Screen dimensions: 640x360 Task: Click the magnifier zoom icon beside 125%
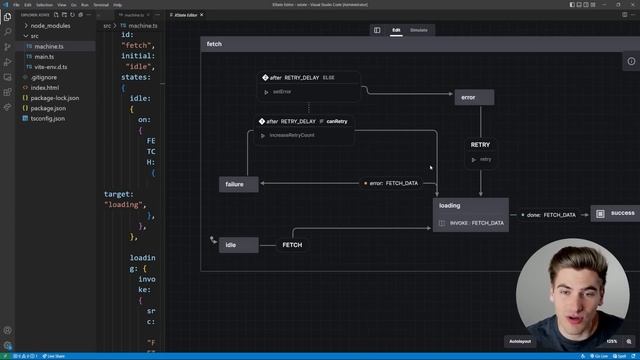coord(629,342)
